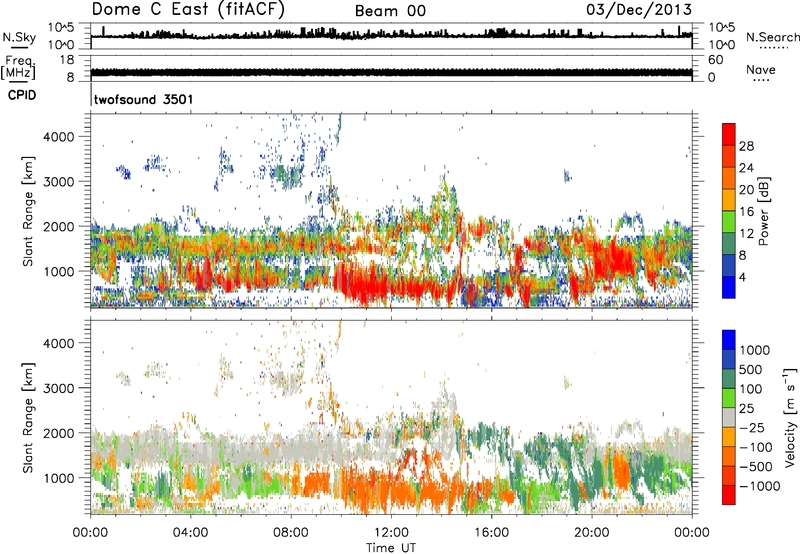Click the '12:00' time axis label

391,533
